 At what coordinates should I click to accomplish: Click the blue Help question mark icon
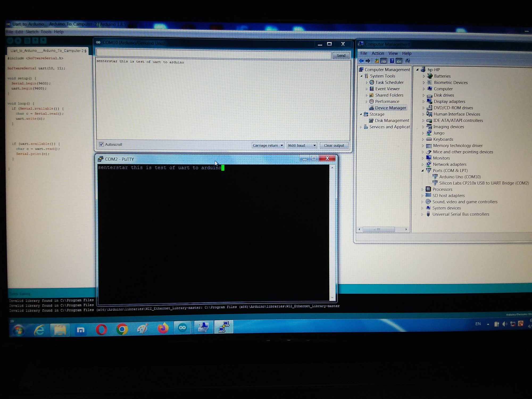tap(392, 61)
